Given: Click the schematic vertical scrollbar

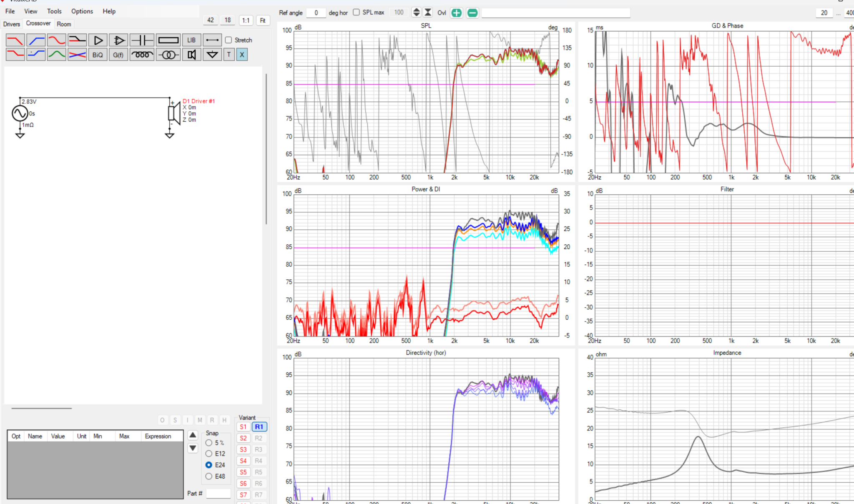Looking at the screenshot, I should pyautogui.click(x=266, y=149).
